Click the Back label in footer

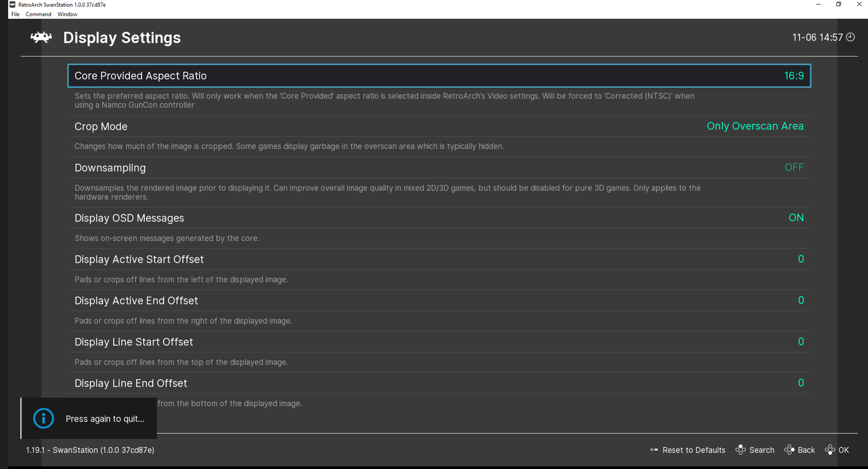(x=806, y=450)
